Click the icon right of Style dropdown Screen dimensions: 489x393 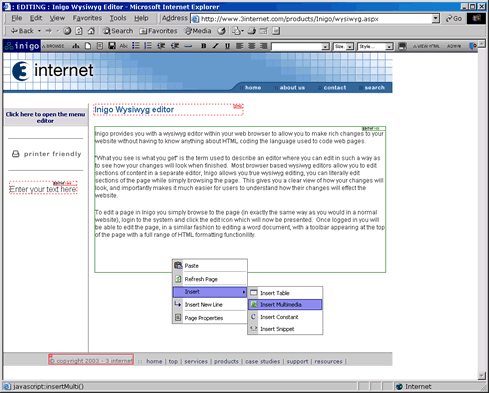(x=402, y=46)
